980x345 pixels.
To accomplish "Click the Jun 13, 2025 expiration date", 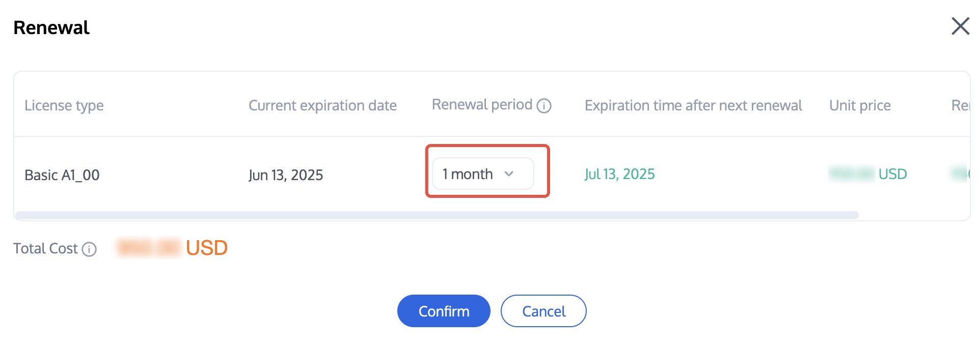I will (x=286, y=175).
